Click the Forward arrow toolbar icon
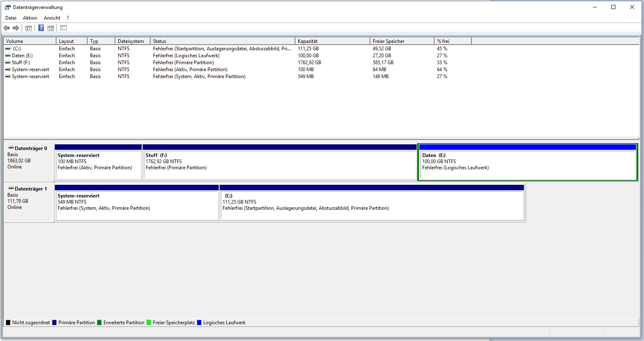This screenshot has width=644, height=341. 16,28
